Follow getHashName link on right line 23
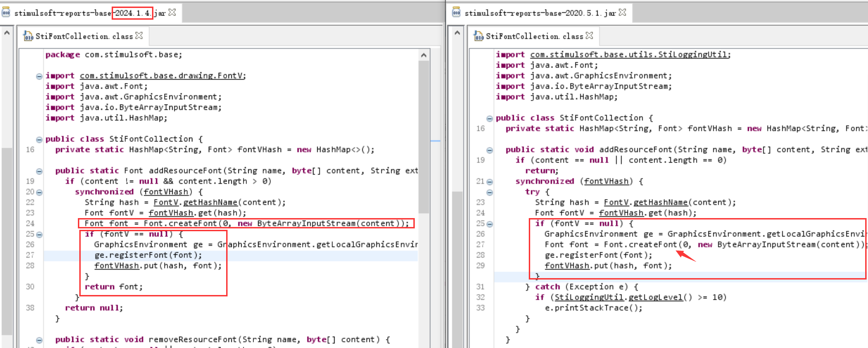The width and height of the screenshot is (868, 348). [x=660, y=202]
